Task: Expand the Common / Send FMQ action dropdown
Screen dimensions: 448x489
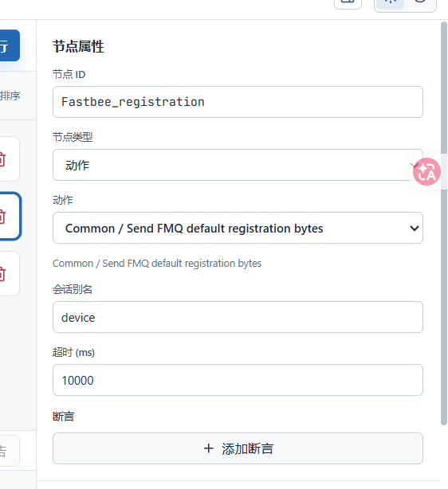Action: click(x=238, y=228)
